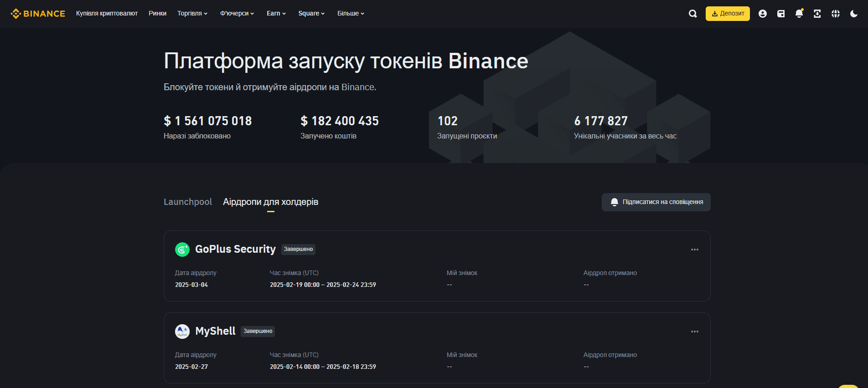
Task: Open the GoPlus Security project title
Action: click(x=235, y=249)
